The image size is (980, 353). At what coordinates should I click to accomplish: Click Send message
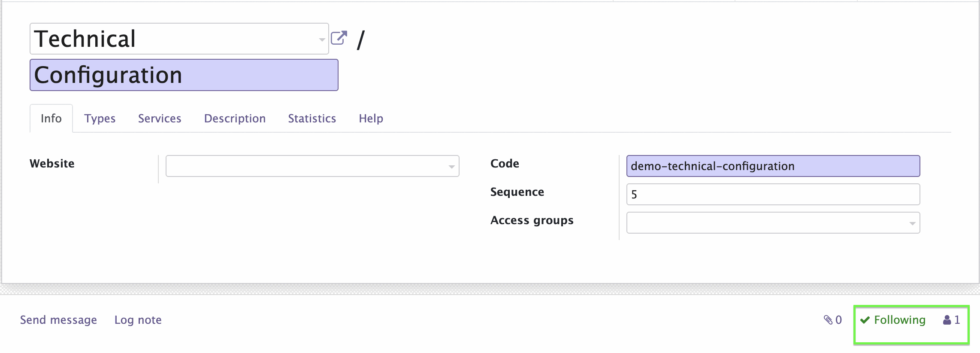(58, 320)
